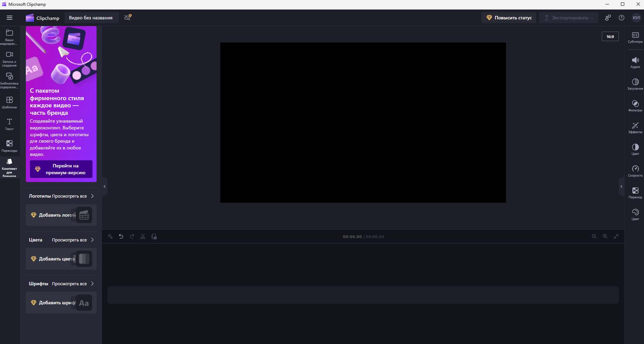The width and height of the screenshot is (644, 344).
Task: Zoom out the timeline
Action: pos(594,236)
